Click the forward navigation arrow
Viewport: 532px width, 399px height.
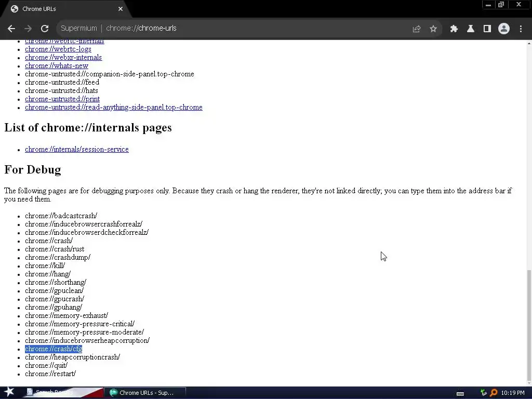point(28,29)
